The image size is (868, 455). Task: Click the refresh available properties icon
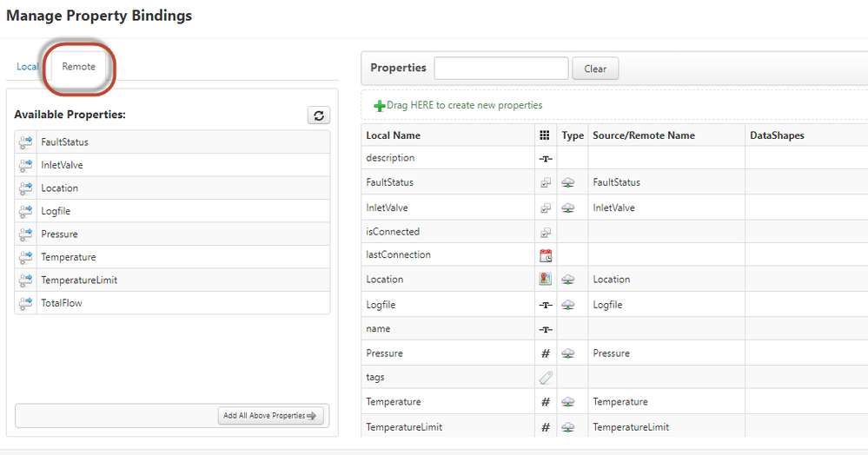[x=319, y=115]
